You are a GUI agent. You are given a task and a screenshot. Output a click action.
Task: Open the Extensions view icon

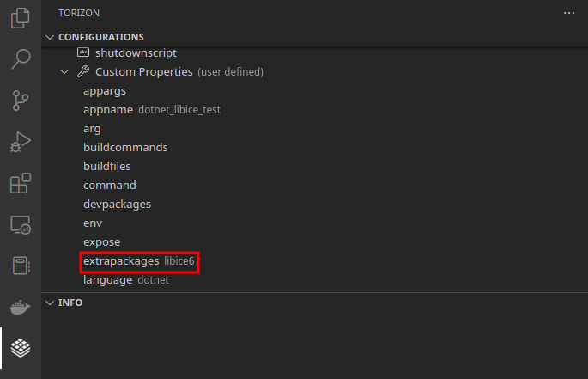21,183
